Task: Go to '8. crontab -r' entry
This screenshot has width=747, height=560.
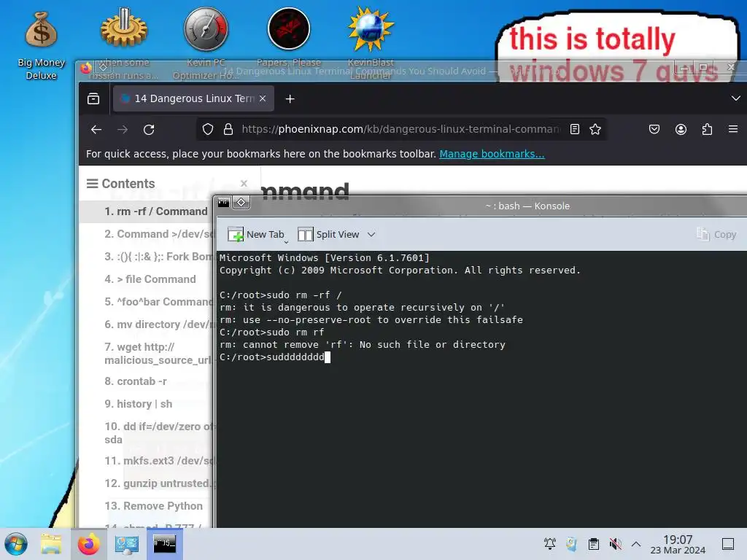Action: (135, 381)
